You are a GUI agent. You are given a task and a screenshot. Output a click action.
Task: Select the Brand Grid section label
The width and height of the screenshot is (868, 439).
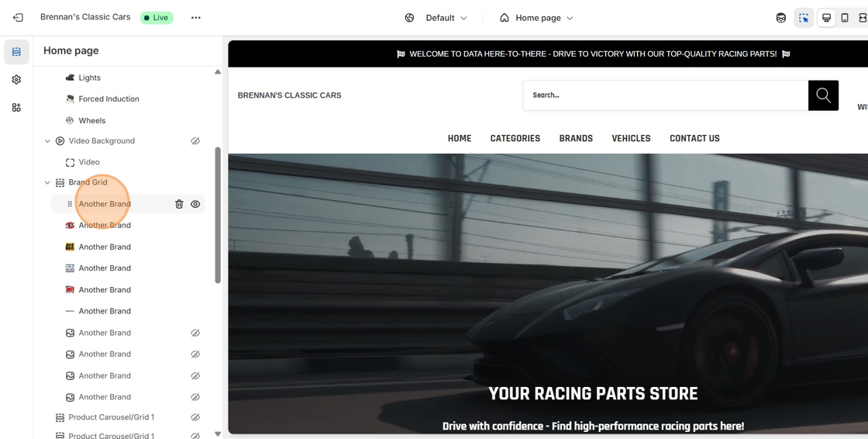[88, 182]
